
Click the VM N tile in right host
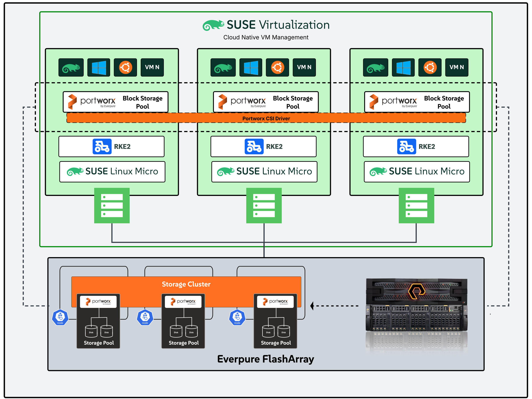coord(456,67)
